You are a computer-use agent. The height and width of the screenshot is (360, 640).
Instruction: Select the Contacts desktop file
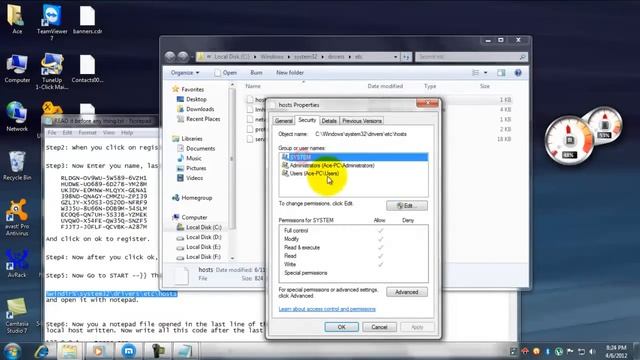click(x=87, y=69)
